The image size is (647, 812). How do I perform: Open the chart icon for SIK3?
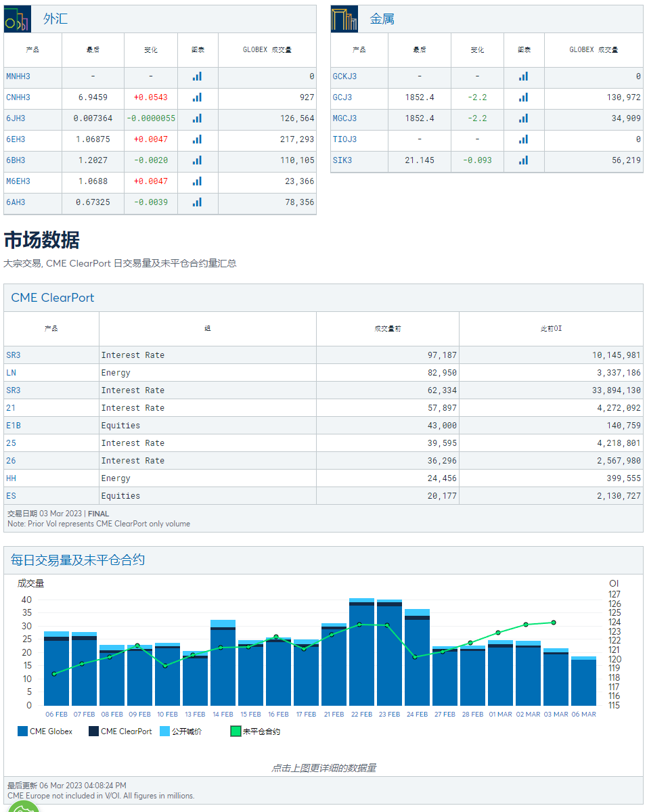[x=523, y=160]
